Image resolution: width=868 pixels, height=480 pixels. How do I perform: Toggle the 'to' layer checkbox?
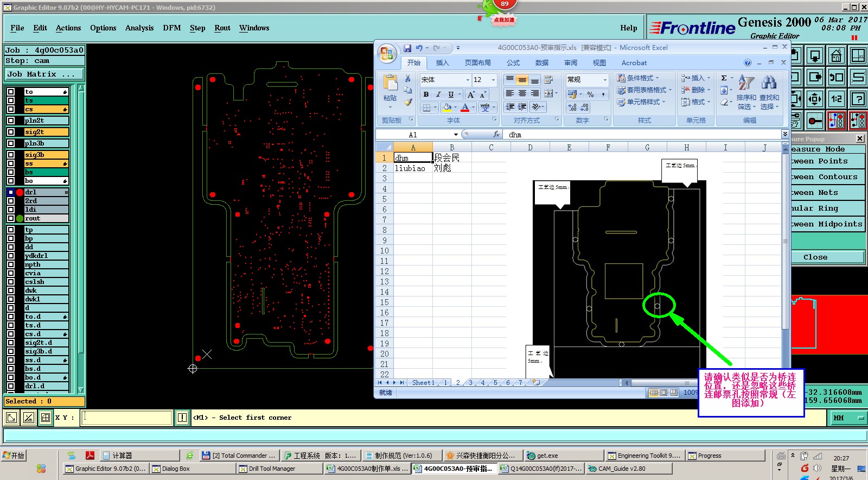[11, 92]
